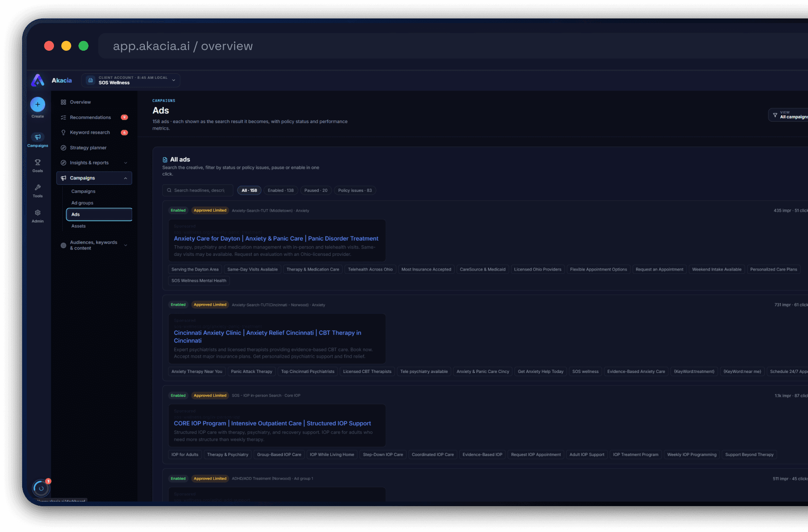Click the Telehealth Across Ohio chip

[x=370, y=270]
